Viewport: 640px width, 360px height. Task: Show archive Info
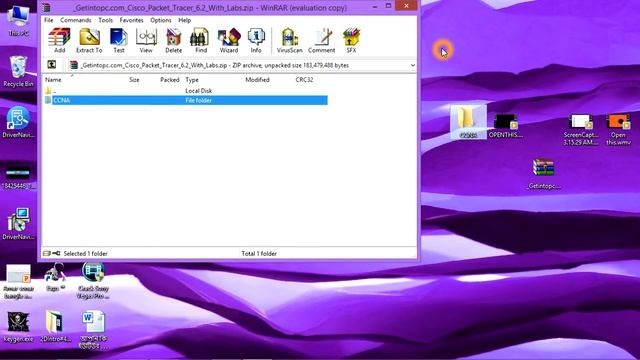click(x=256, y=40)
